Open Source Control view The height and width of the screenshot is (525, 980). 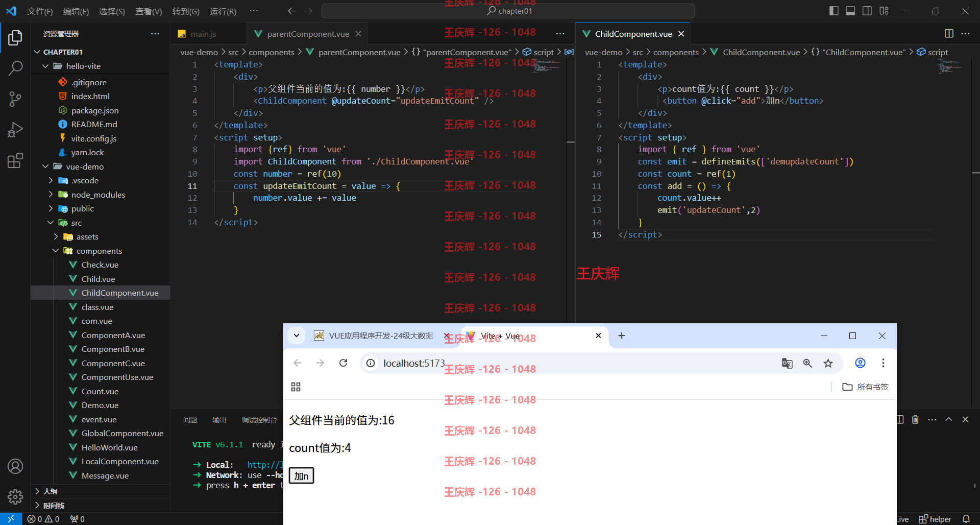pyautogui.click(x=15, y=99)
